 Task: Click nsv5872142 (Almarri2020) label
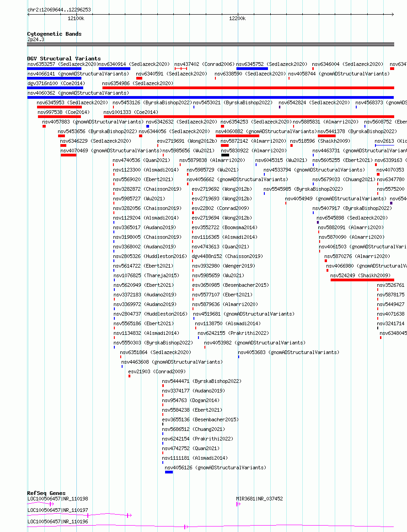pyautogui.click(x=253, y=141)
